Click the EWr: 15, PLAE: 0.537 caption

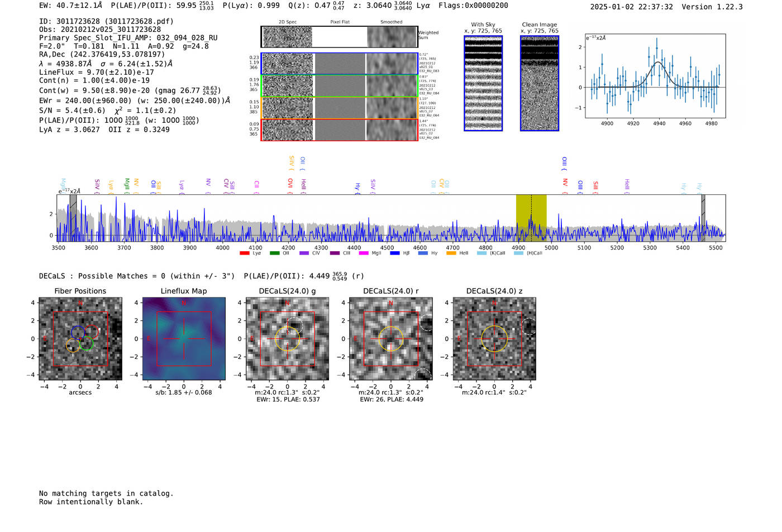click(288, 400)
